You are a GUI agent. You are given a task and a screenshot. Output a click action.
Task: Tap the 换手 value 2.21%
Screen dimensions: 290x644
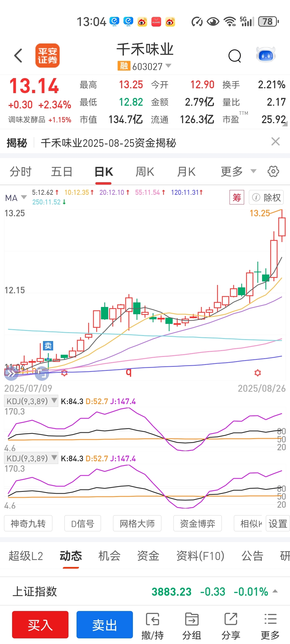(272, 85)
